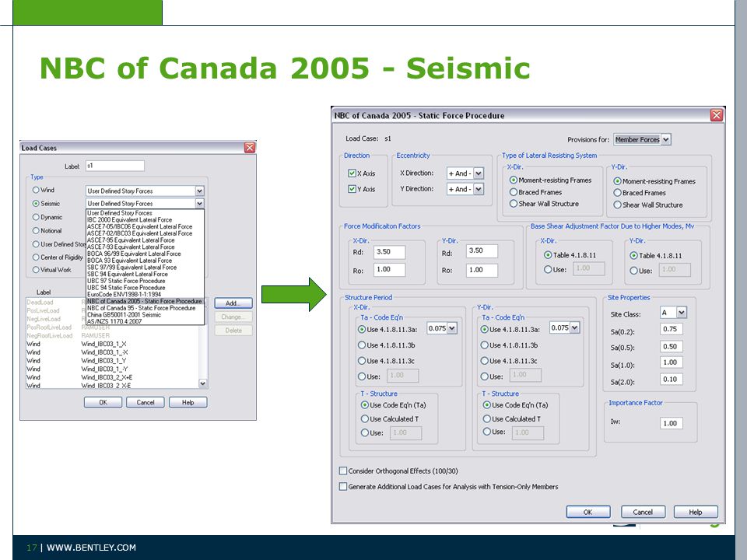
Task: Select the Seismic load type radio
Action: click(36, 203)
